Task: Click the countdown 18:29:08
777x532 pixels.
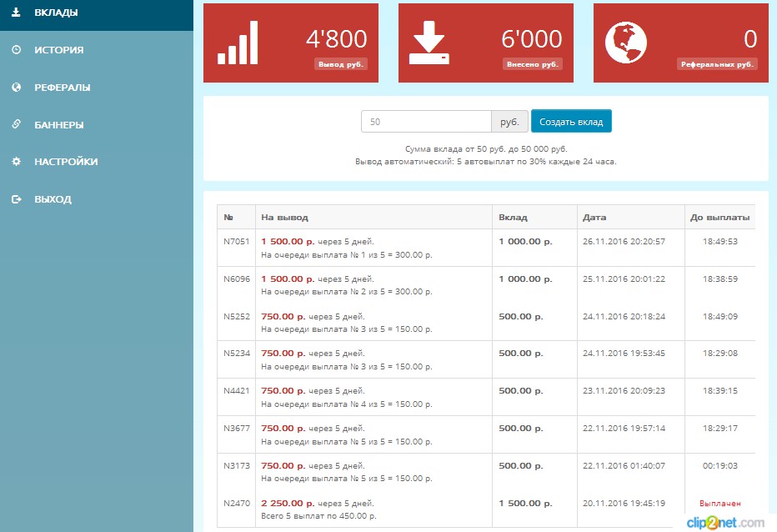Action: coord(720,353)
